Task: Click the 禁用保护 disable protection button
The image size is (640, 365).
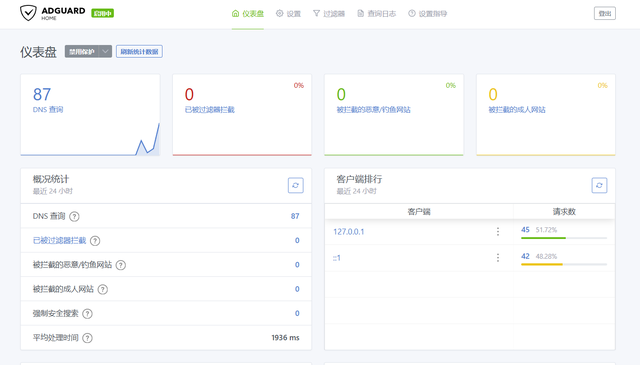Action: [x=82, y=51]
